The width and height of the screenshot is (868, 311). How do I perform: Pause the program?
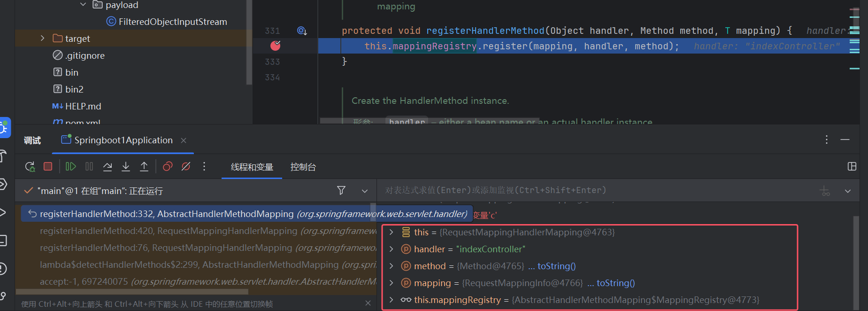click(x=89, y=166)
